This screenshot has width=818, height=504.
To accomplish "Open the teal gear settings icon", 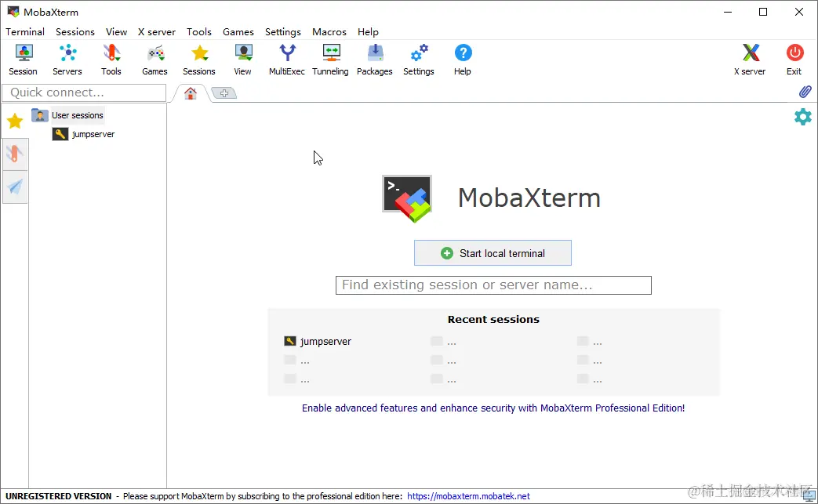I will [803, 117].
